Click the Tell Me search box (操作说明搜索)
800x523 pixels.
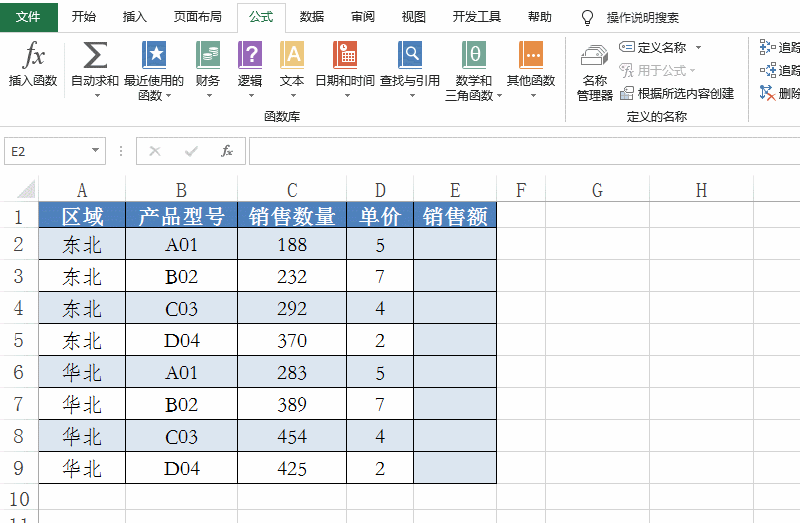[x=643, y=18]
